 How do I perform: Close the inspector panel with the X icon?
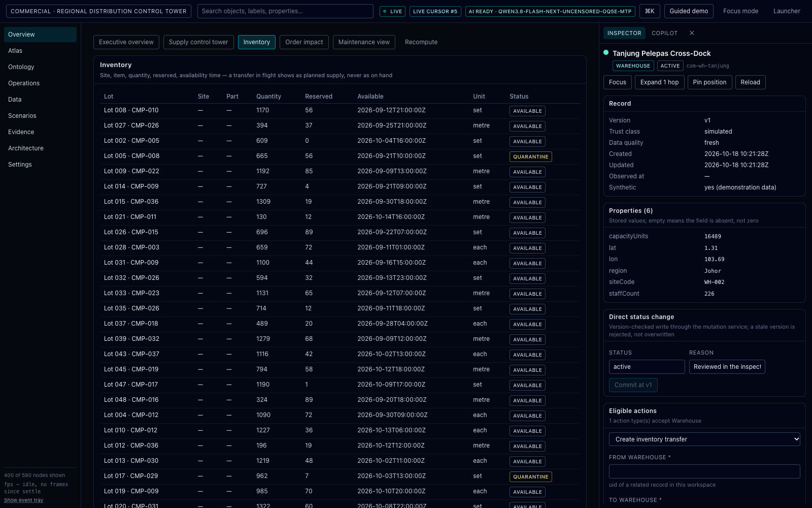692,33
